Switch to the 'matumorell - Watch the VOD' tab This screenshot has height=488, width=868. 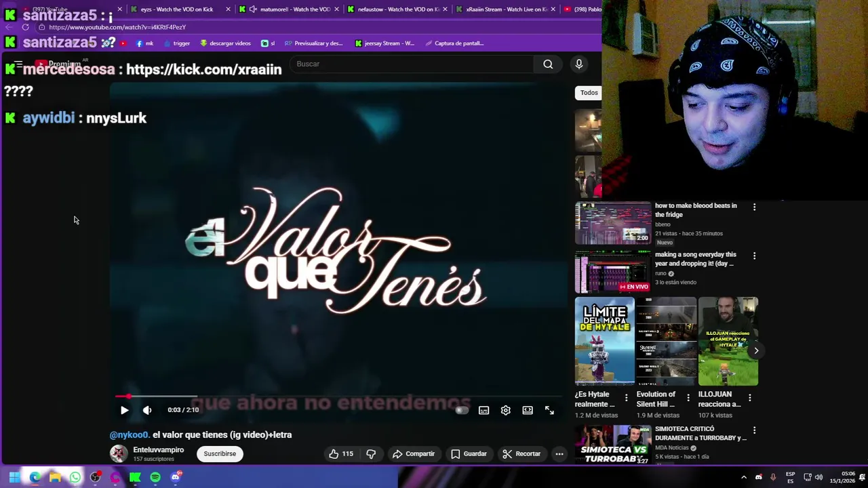(x=289, y=9)
